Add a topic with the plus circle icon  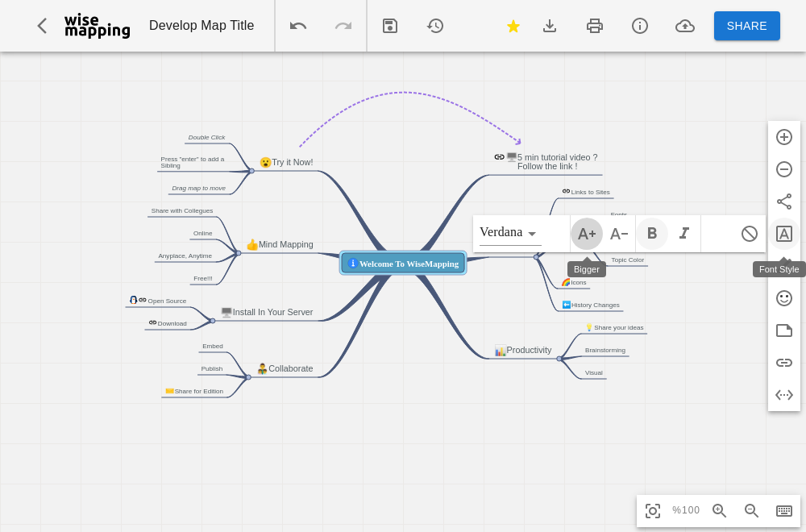tap(784, 137)
